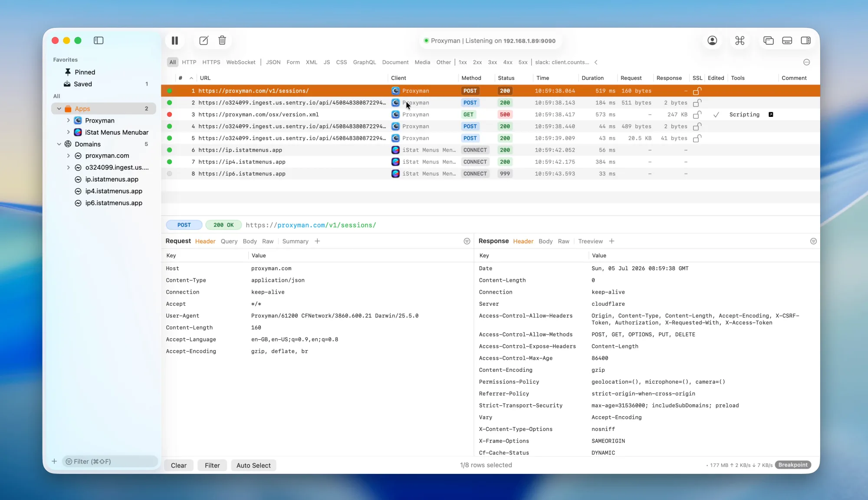Viewport: 868px width, 500px height.
Task: Switch Request view to Query tab
Action: (229, 241)
